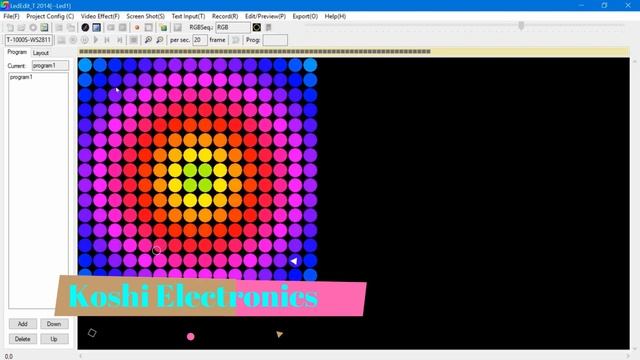Click the T-1000S-WS2811 controller field
Image resolution: width=640 pixels, height=360 pixels.
(x=29, y=40)
